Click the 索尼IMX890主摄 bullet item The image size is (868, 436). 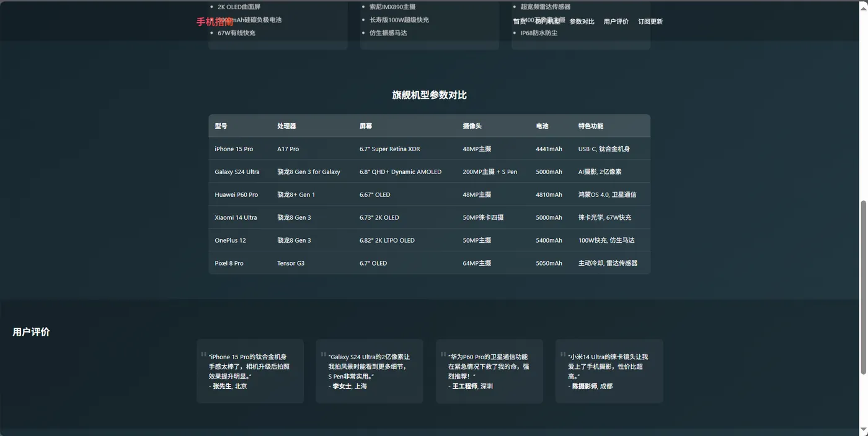[x=392, y=7]
